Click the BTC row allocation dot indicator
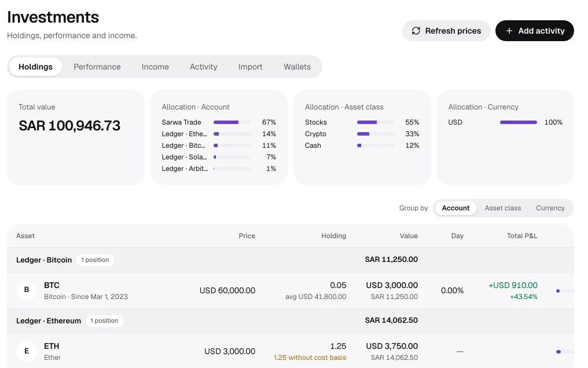Image resolution: width=588 pixels, height=368 pixels. tap(558, 291)
